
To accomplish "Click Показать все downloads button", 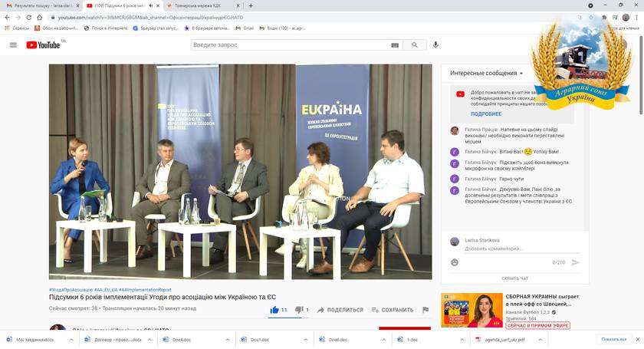I will (x=613, y=340).
